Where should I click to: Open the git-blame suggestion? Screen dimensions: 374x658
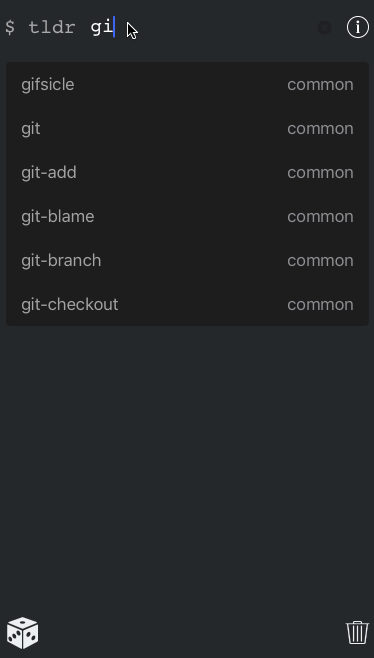(x=187, y=217)
